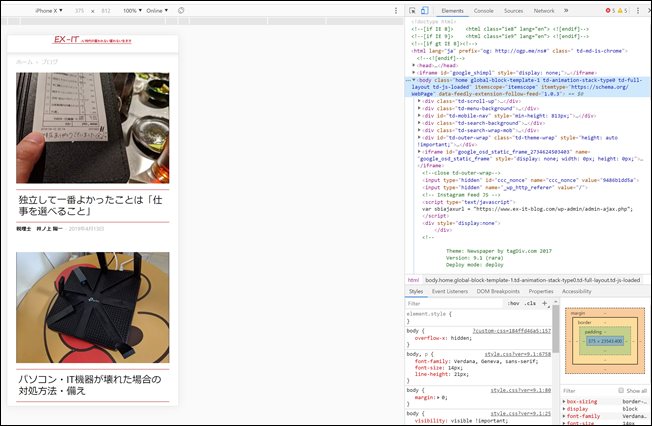Click the rotate device orientation icon
Screen dimensions: 652x426
coord(181,10)
